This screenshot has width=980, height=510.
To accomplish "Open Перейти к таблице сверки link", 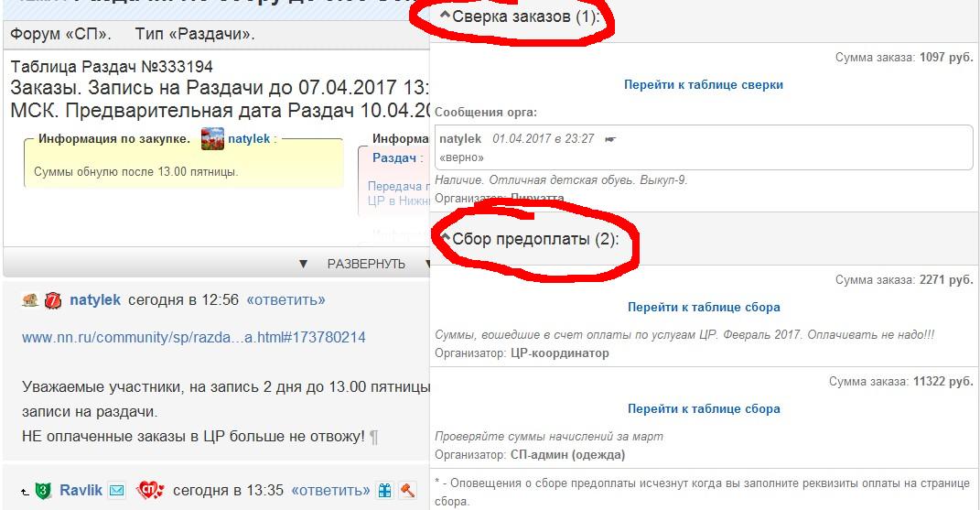I will point(703,84).
